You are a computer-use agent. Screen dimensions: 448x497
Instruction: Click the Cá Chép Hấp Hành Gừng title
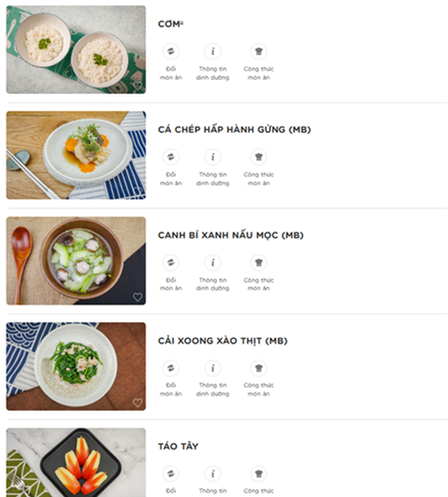pyautogui.click(x=234, y=130)
